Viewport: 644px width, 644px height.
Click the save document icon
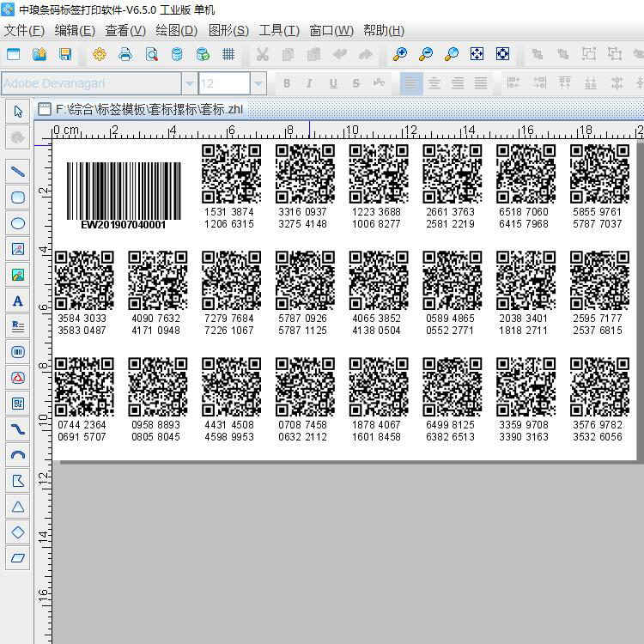point(65,54)
